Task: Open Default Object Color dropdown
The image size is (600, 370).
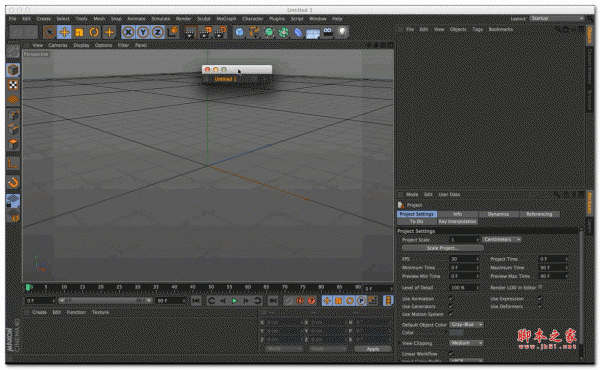Action: [466, 324]
